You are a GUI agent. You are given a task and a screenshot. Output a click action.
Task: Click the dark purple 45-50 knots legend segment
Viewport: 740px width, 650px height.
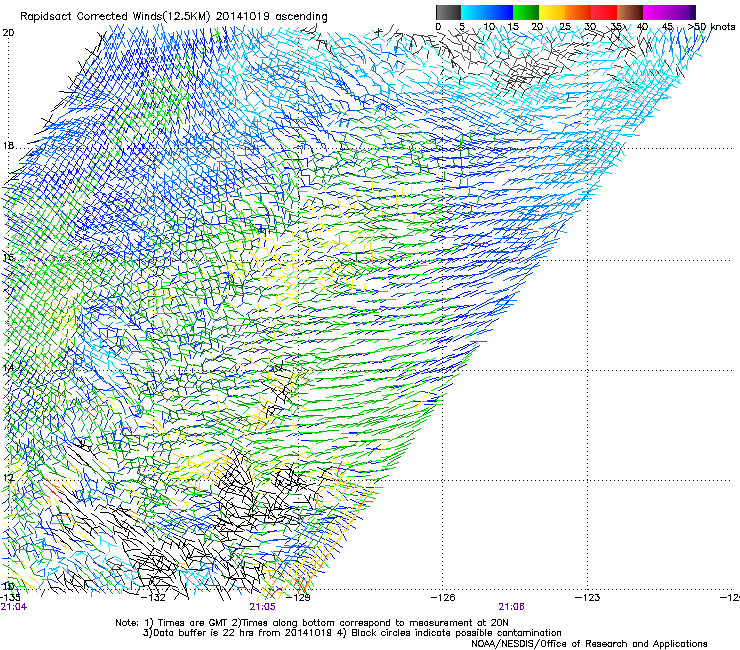(x=682, y=12)
